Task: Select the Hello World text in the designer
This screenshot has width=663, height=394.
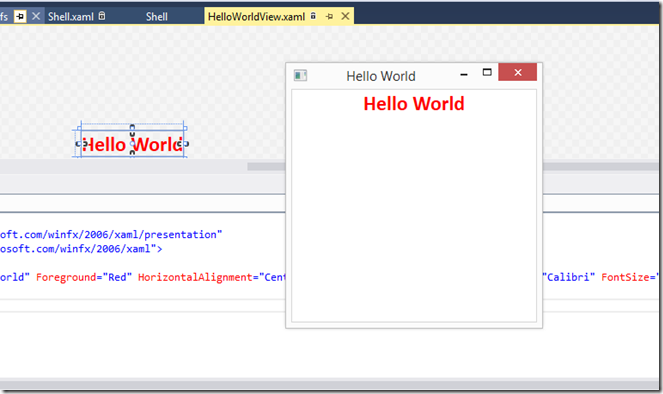Action: click(132, 145)
